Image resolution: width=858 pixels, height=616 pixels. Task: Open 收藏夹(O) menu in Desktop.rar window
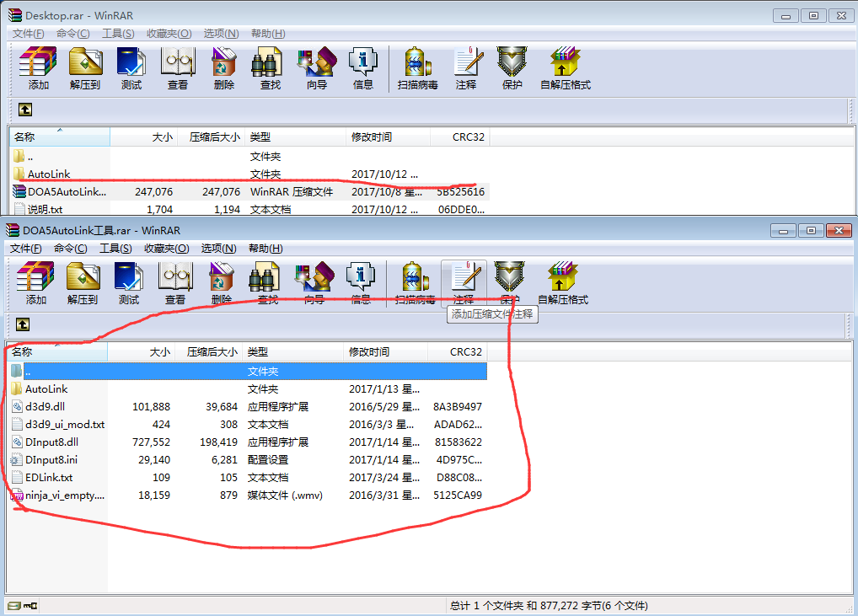(x=169, y=34)
